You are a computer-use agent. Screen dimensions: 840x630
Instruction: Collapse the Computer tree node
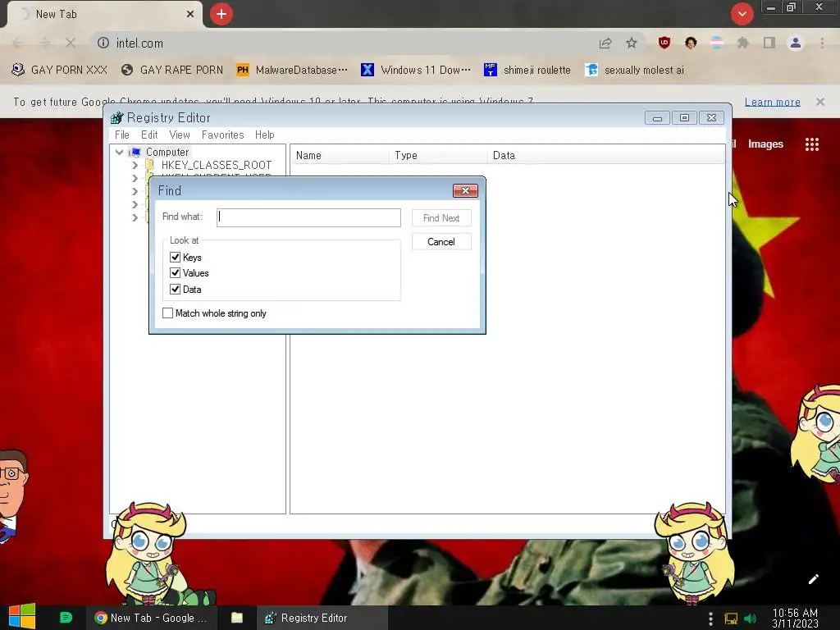tap(120, 152)
